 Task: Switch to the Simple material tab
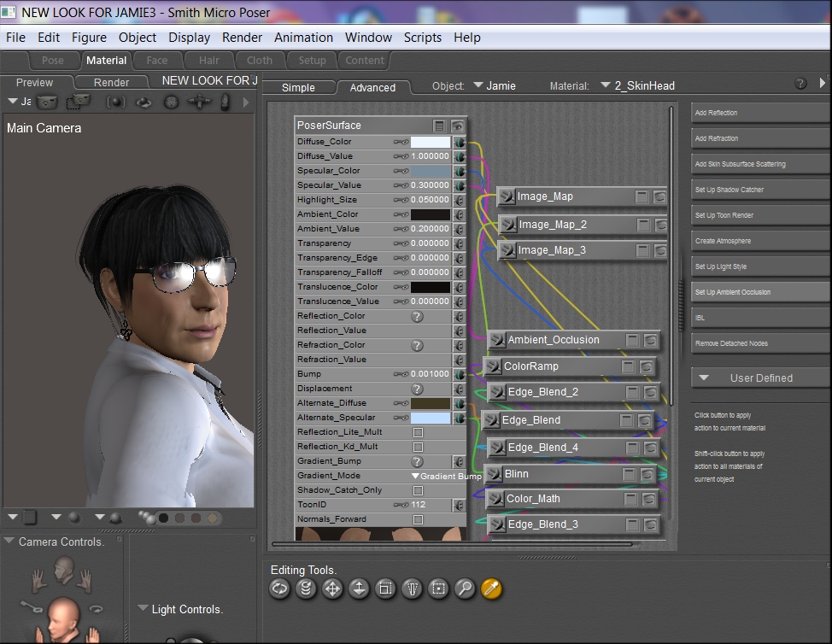click(x=298, y=87)
